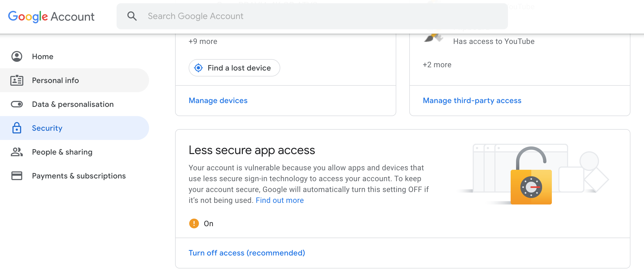Click the Data & personalisation toggle icon

(17, 104)
